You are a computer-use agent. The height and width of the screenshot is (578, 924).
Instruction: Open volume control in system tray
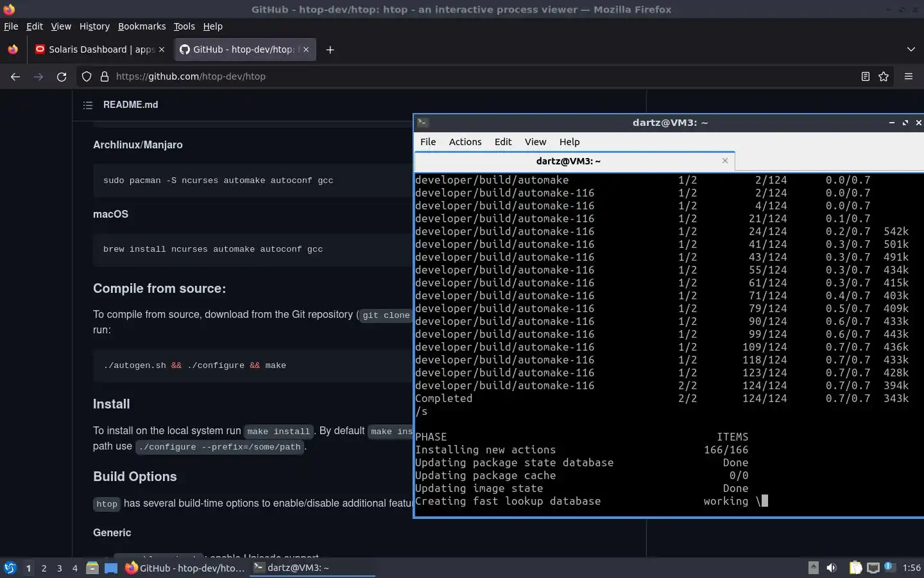[x=832, y=568]
